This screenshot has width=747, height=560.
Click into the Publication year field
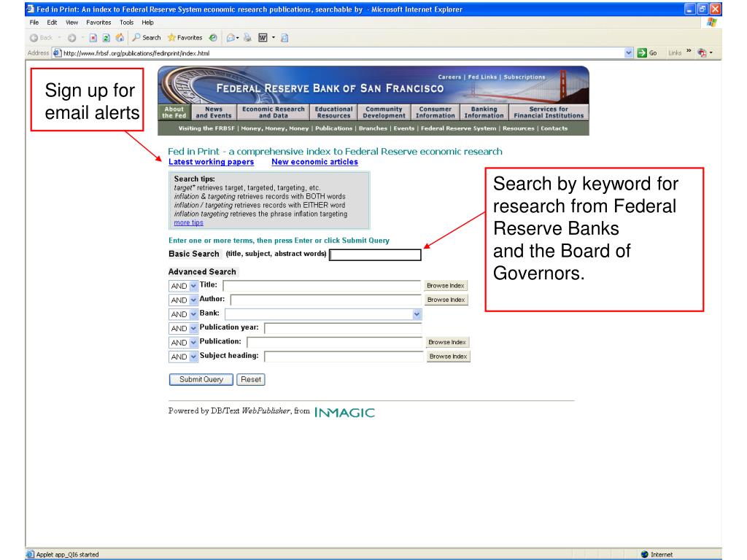pyautogui.click(x=343, y=328)
